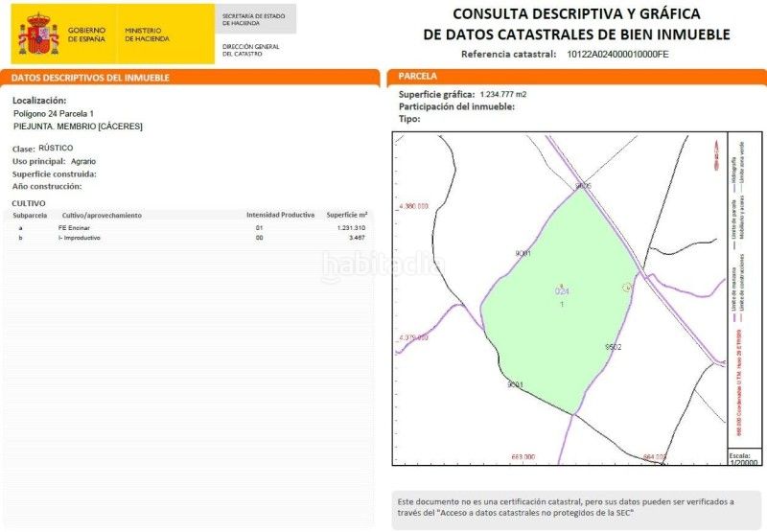
Task: Click the 'Escala: 1/20000' box
Action: (x=744, y=457)
